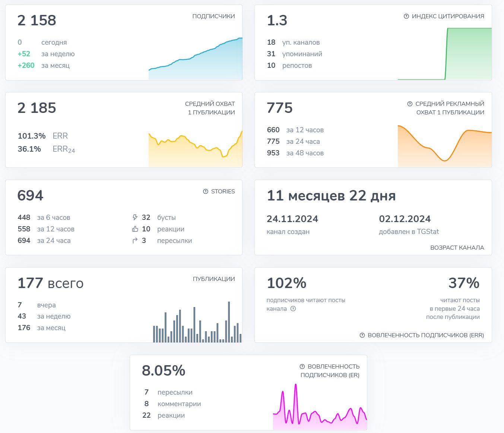Click question mark icon beside Stories

(x=206, y=192)
